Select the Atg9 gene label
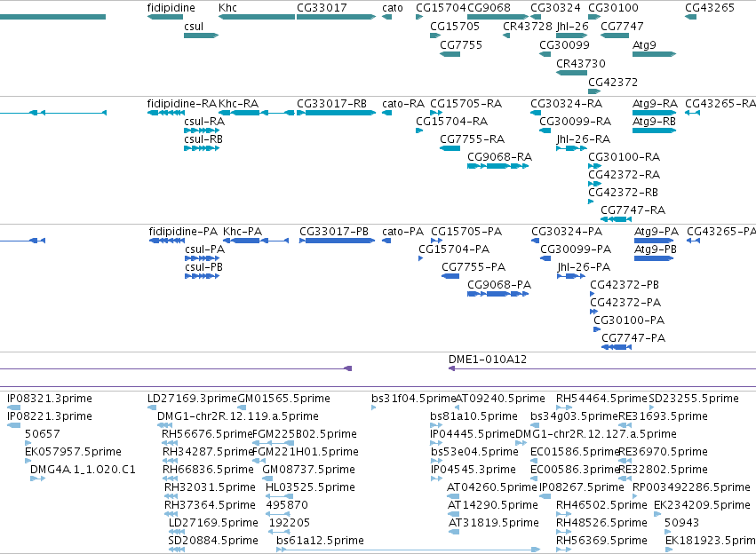756x554 pixels. pos(644,45)
